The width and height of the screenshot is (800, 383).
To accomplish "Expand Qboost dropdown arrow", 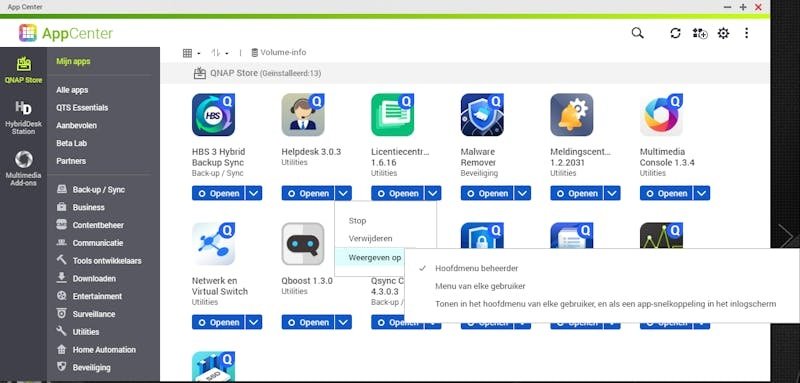I will pos(344,322).
